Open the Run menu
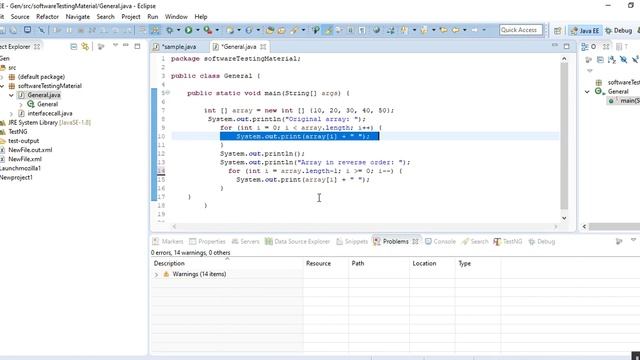This screenshot has height=360, width=640. tap(153, 17)
